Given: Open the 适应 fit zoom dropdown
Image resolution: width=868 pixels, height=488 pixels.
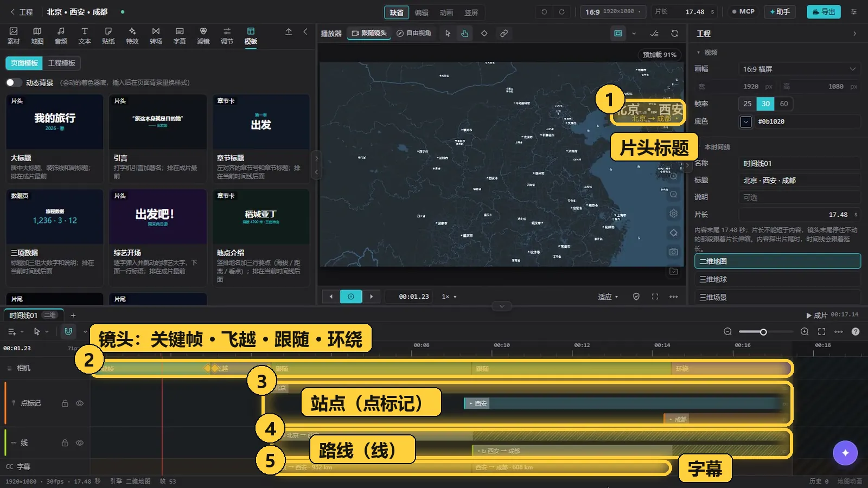Looking at the screenshot, I should (x=608, y=297).
